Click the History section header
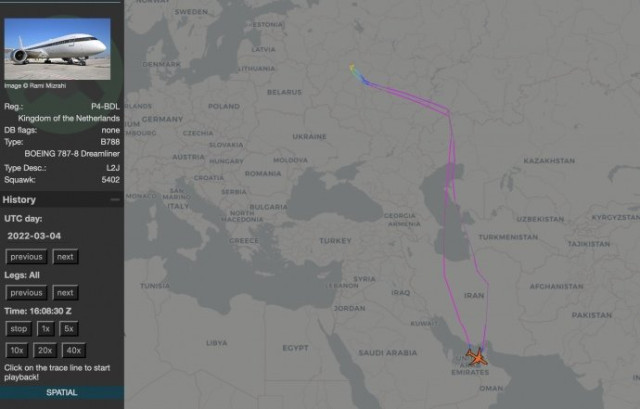 20,200
